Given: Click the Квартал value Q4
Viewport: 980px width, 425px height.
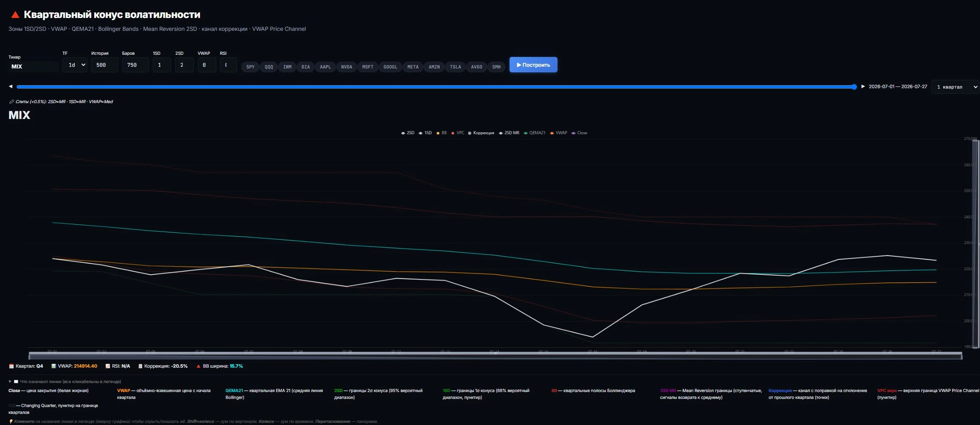Looking at the screenshot, I should coord(39,366).
